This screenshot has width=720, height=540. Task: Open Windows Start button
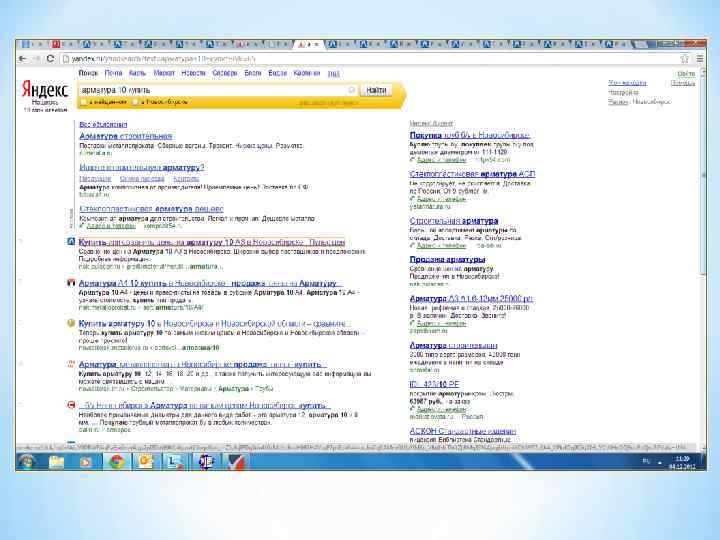[27, 461]
